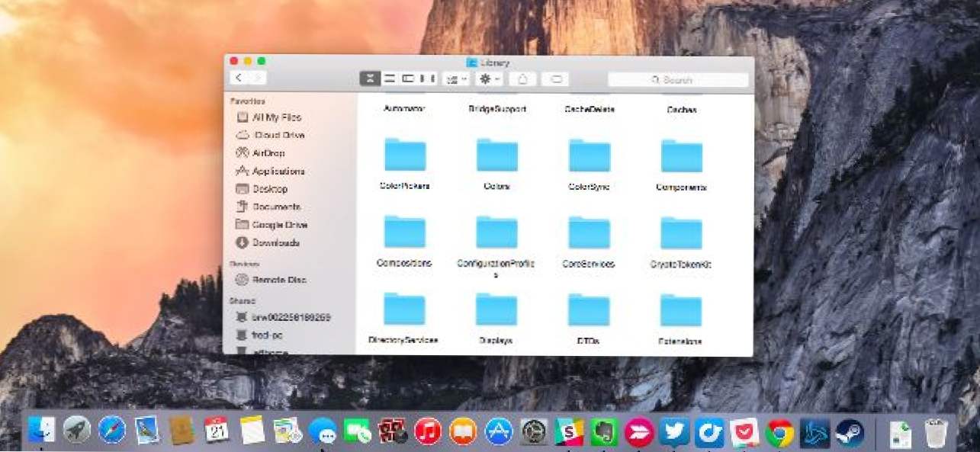Viewport: 980px width, 452px height.
Task: Open the Action gear dropdown menu
Action: (x=488, y=79)
